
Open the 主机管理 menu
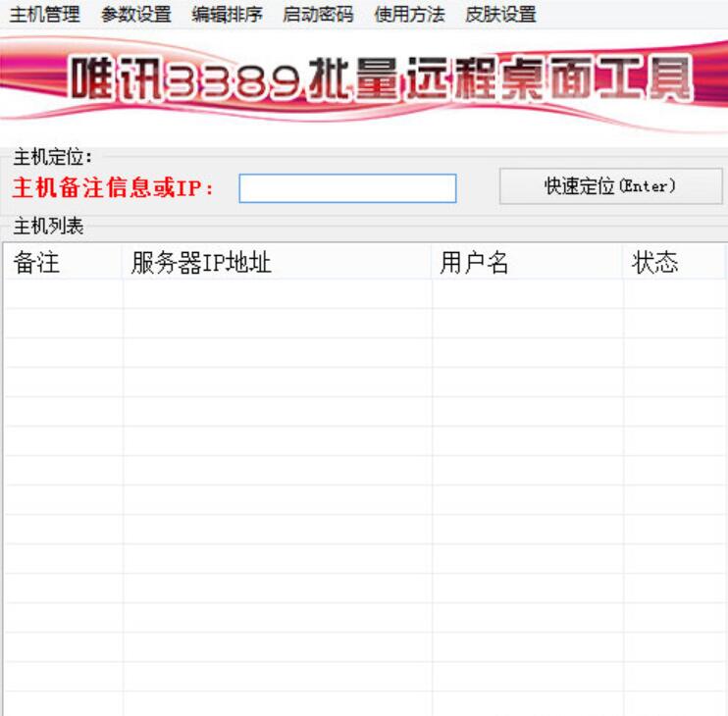[44, 15]
